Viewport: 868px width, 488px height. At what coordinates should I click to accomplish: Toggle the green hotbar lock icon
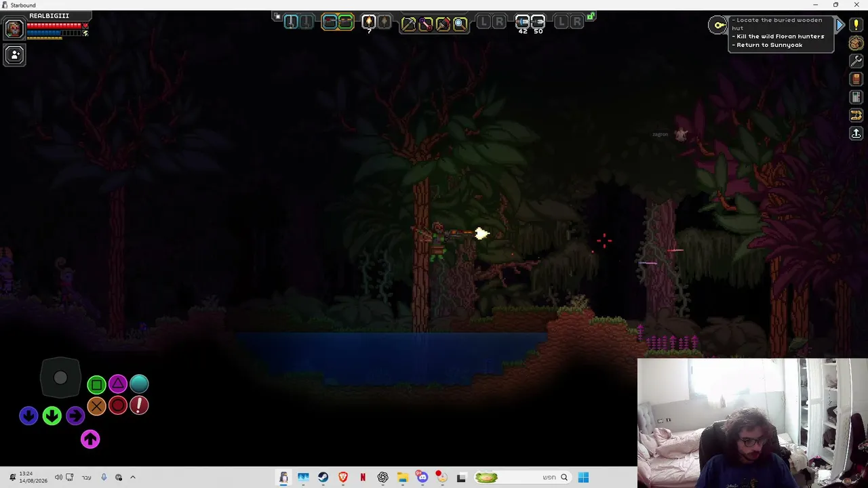click(591, 16)
